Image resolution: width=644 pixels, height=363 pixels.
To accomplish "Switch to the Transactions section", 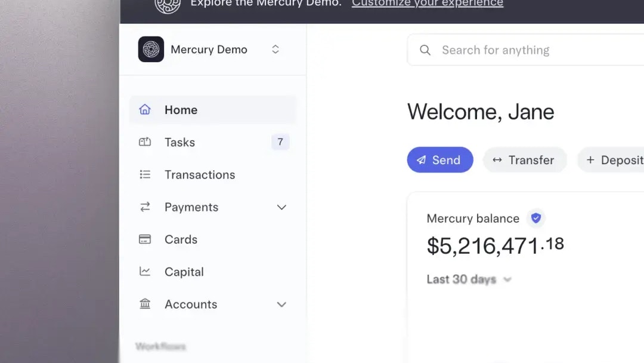I will (x=199, y=174).
